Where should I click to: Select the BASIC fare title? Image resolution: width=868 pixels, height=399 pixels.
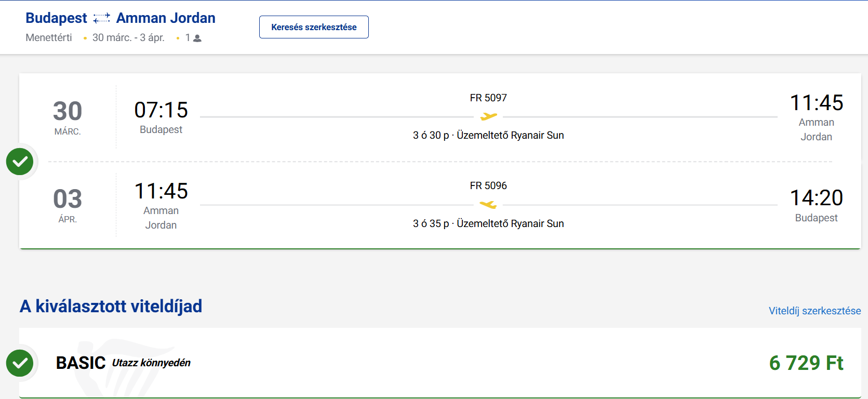pyautogui.click(x=81, y=363)
